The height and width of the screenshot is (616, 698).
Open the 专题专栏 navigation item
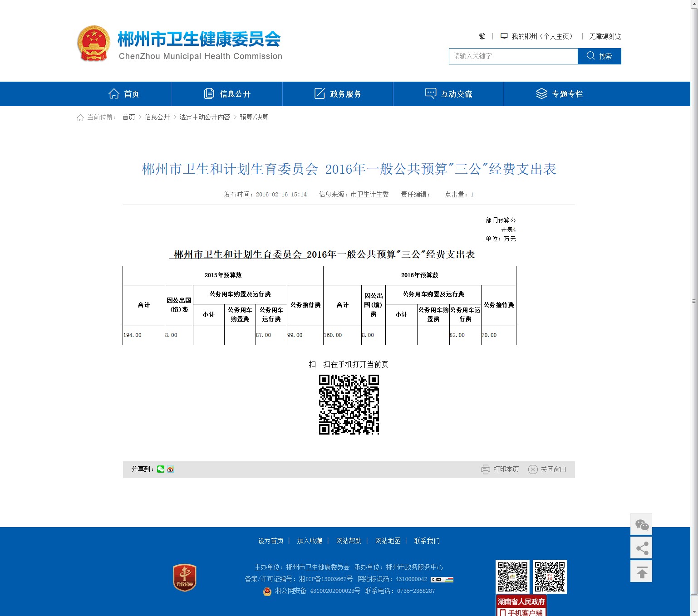pos(560,94)
